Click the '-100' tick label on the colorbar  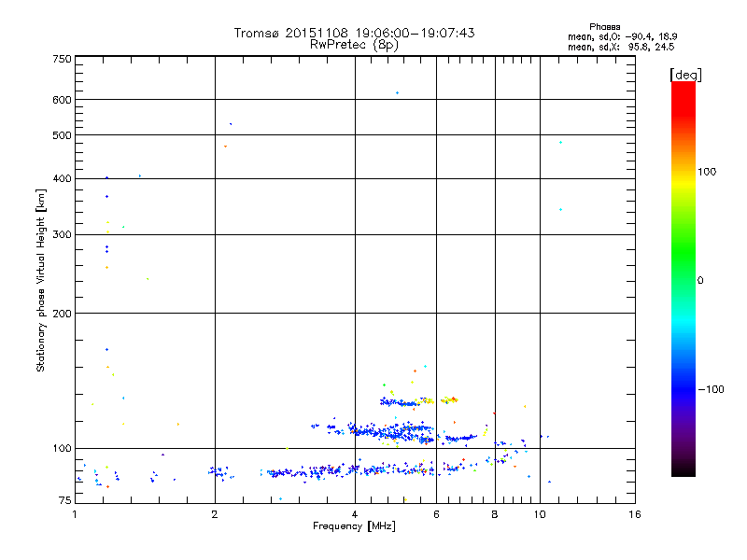click(x=711, y=389)
